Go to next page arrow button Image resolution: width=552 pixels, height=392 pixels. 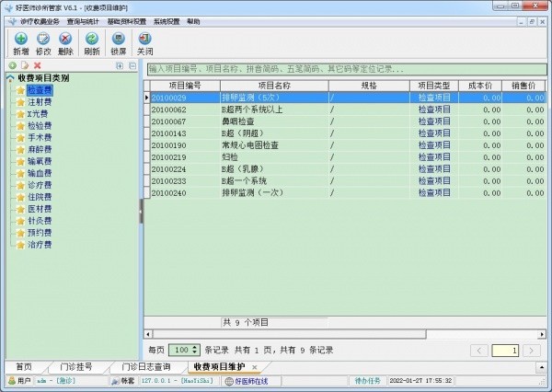(532, 351)
